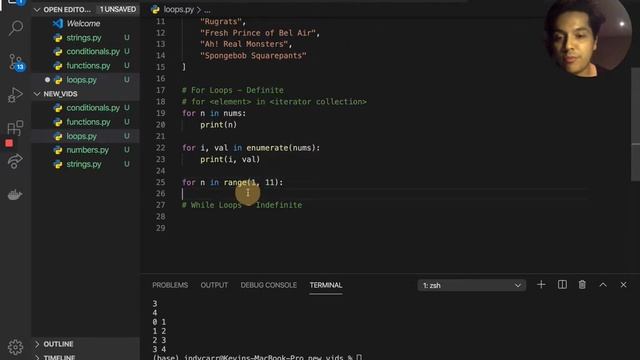Click 'enumerate(nums)' on line 22
The width and height of the screenshot is (640, 360).
[283, 148]
